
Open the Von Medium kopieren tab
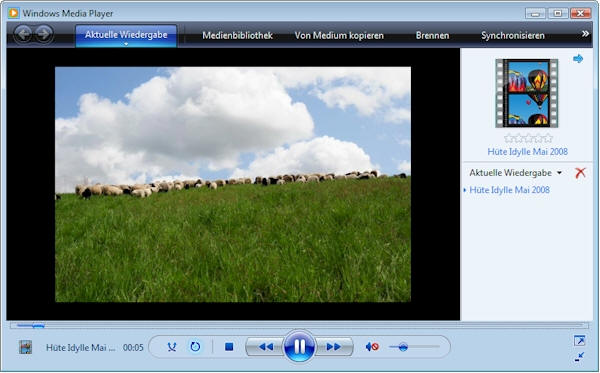coord(339,35)
